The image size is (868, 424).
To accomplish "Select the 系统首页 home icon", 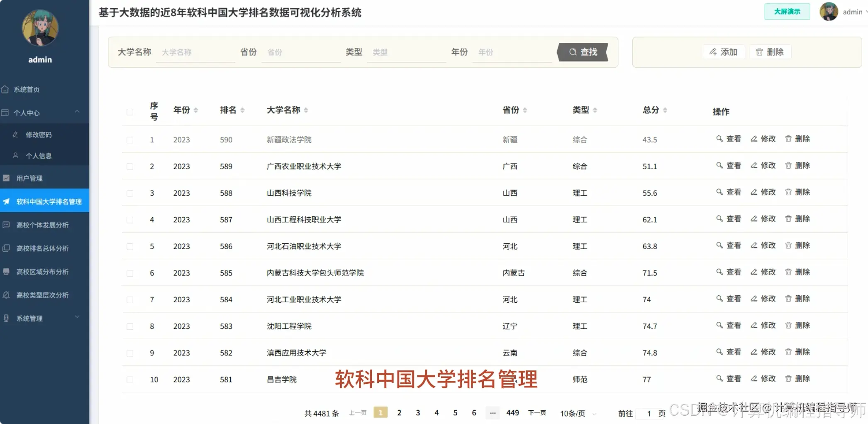I will point(5,89).
